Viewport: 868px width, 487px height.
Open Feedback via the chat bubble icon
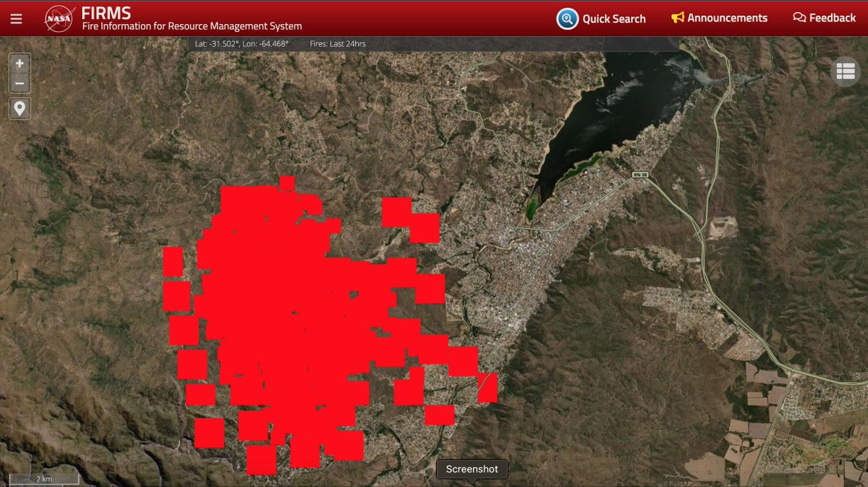[x=799, y=17]
